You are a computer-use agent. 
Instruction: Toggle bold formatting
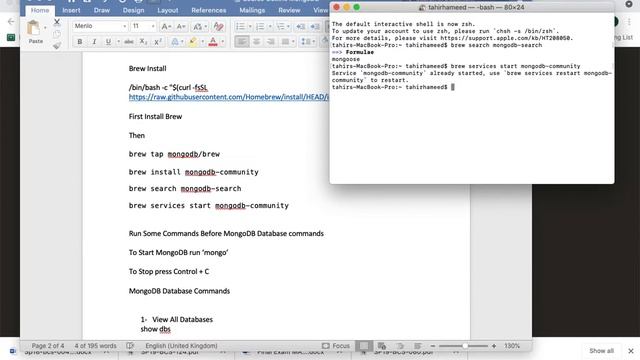pyautogui.click(x=80, y=42)
